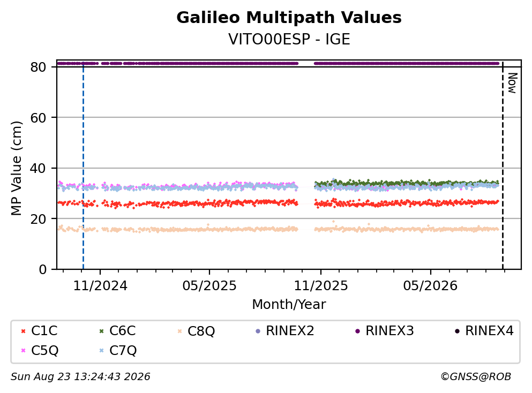Click the 'Now' dashed line label
The image size is (532, 393).
512,83
